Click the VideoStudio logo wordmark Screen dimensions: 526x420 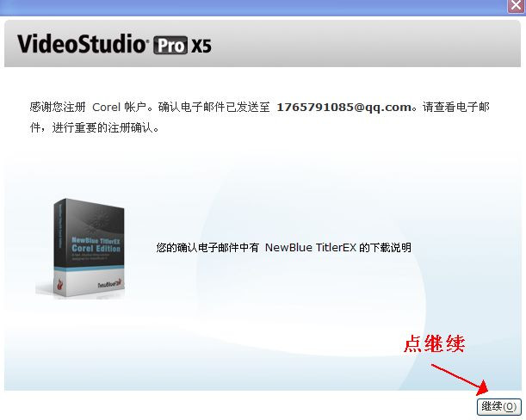(x=82, y=44)
